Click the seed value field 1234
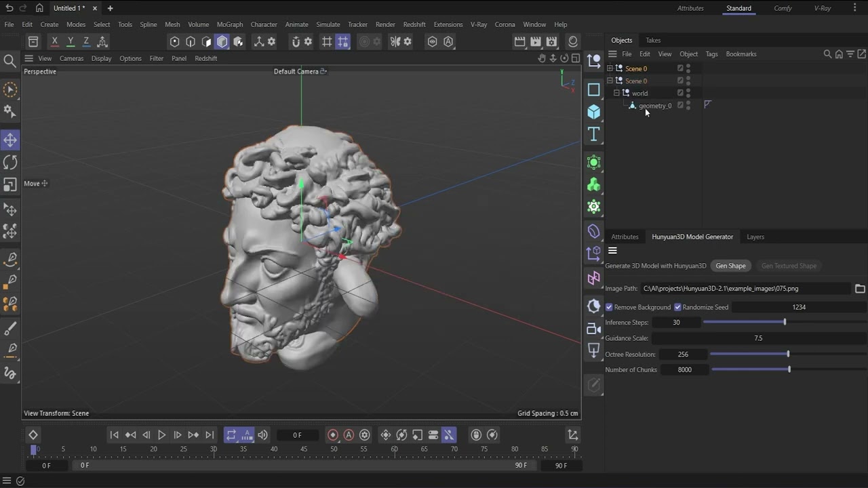This screenshot has height=488, width=868. click(x=799, y=307)
